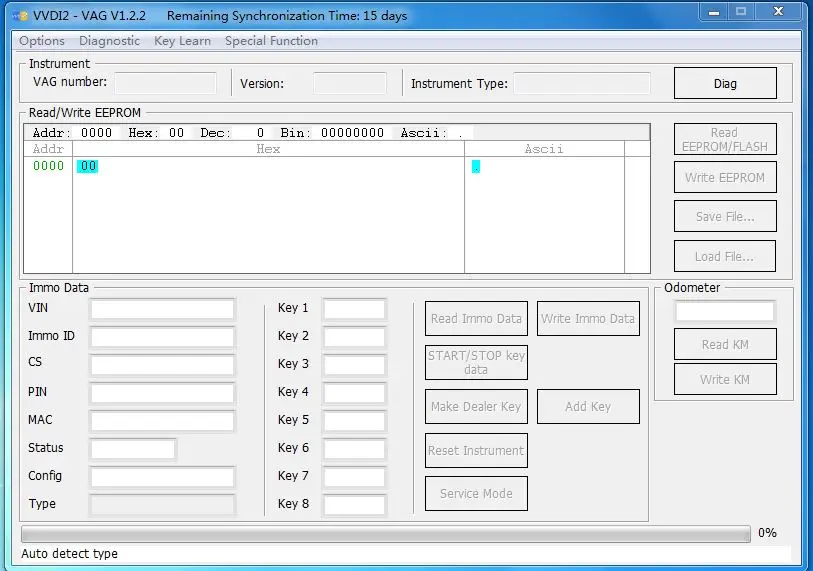Click the Bin value 00000000
This screenshot has width=813, height=571.
(352, 133)
